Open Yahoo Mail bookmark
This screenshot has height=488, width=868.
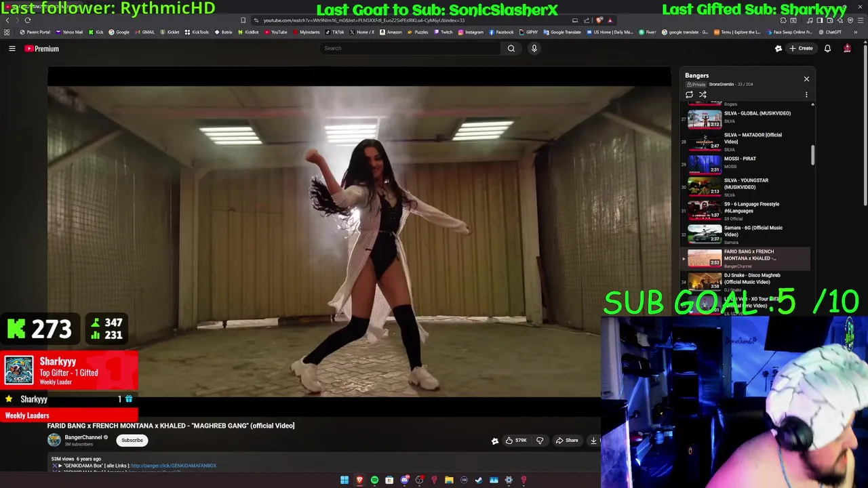[70, 32]
